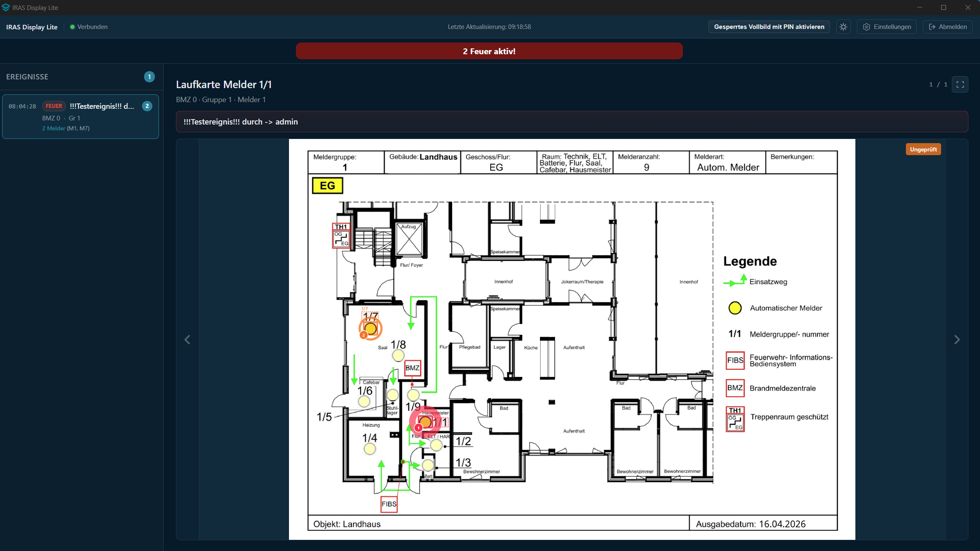Viewport: 980px width, 551px height.
Task: Go to previous Laufkarte with left chevron
Action: pyautogui.click(x=188, y=340)
